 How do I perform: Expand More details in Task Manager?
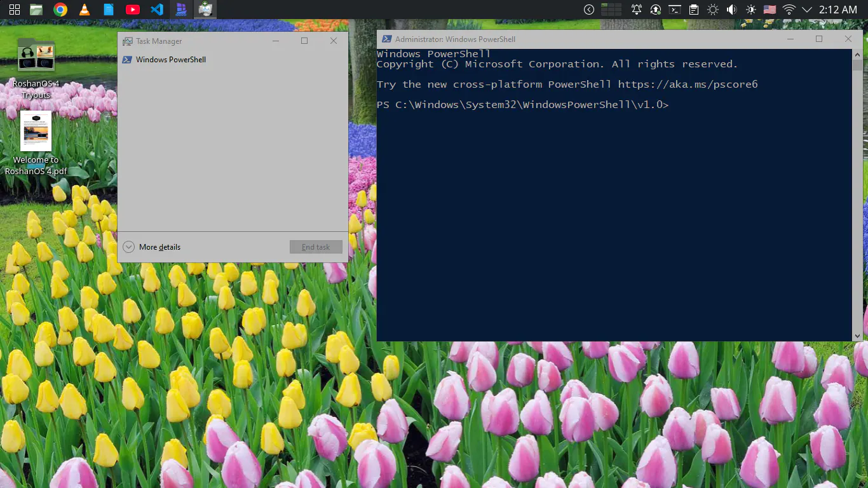152,247
